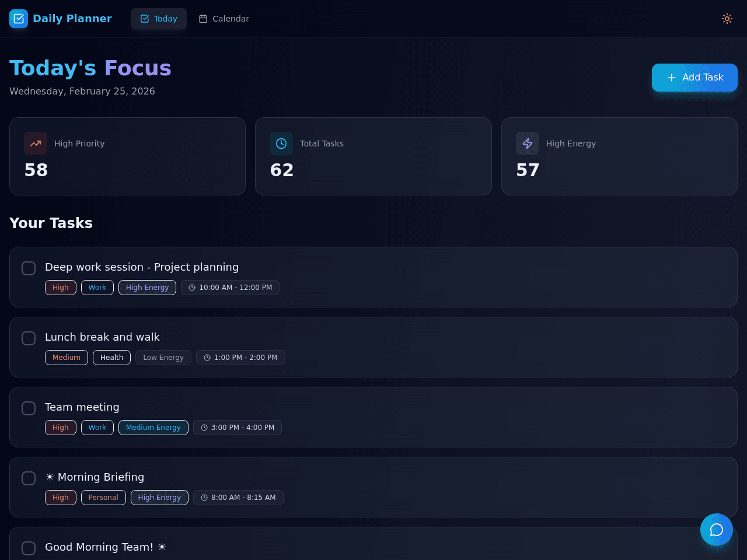Check off the Deep work session task
The width and height of the screenshot is (747, 560).
click(29, 268)
